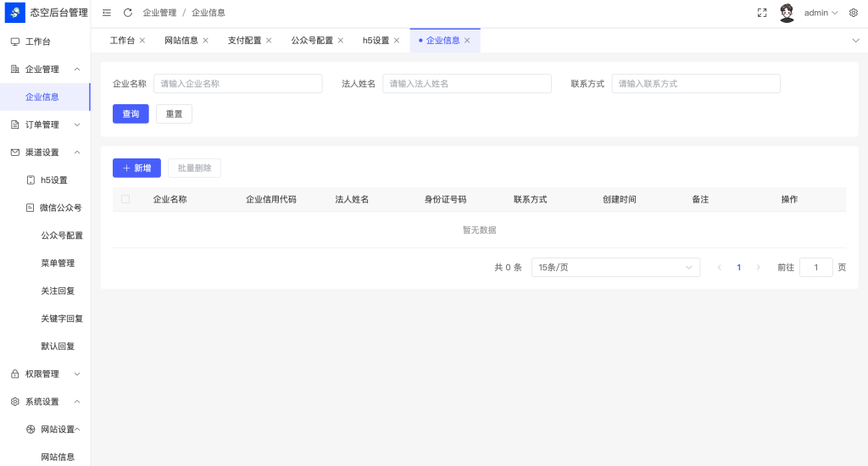Close the h5设置 tab
This screenshot has width=868, height=466.
click(x=397, y=41)
